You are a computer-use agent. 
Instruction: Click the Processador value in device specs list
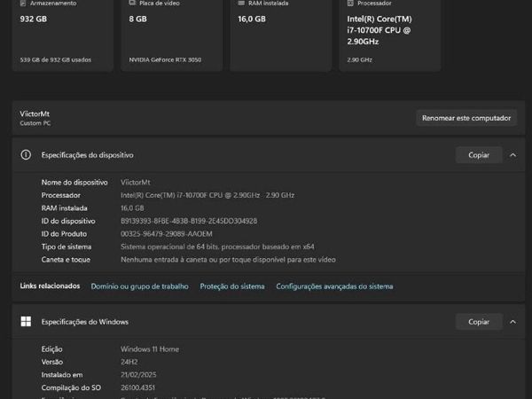[207, 195]
